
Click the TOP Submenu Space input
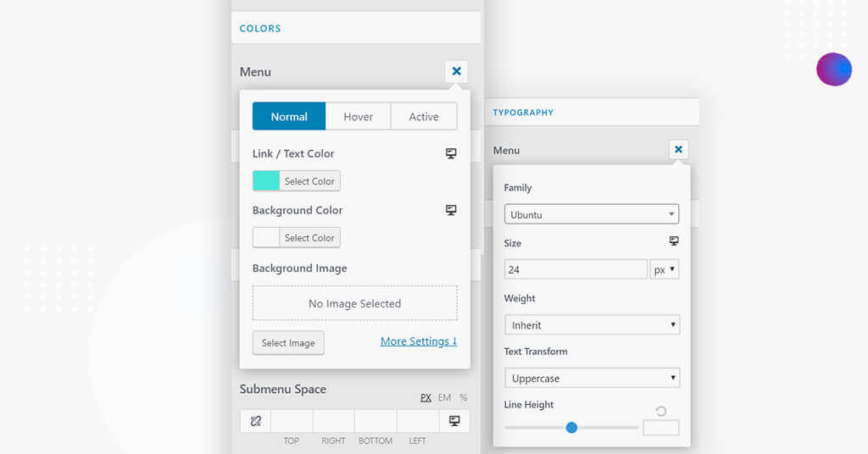(x=292, y=421)
